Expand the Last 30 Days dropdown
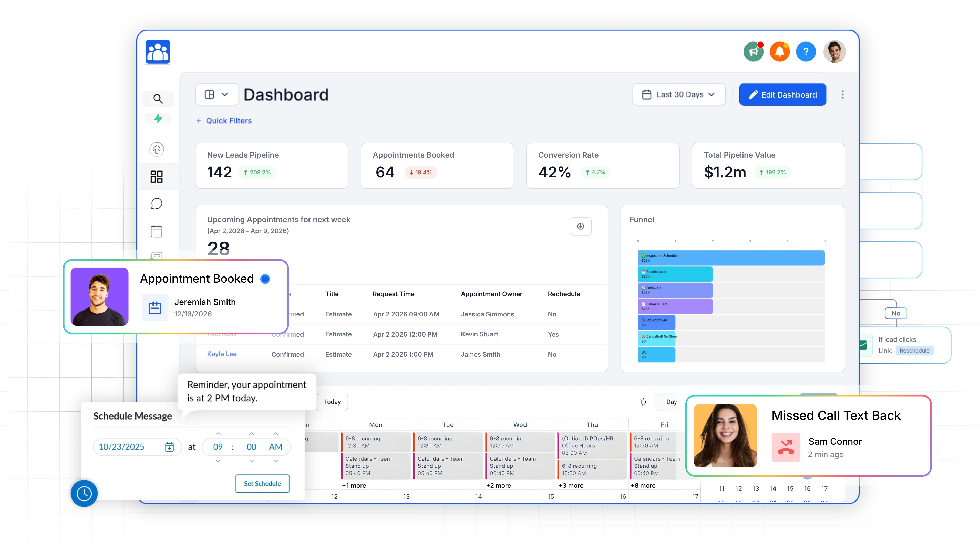 click(x=679, y=95)
